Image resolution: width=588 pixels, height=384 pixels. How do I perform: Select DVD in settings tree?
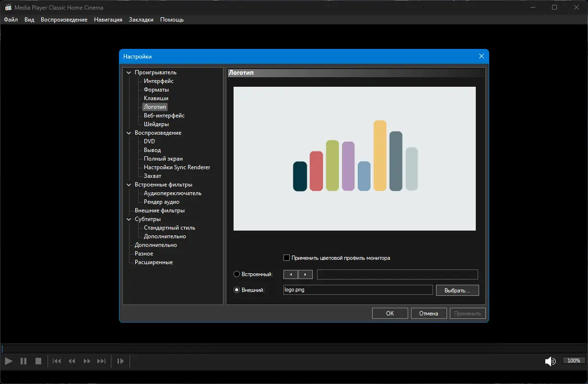(x=149, y=141)
